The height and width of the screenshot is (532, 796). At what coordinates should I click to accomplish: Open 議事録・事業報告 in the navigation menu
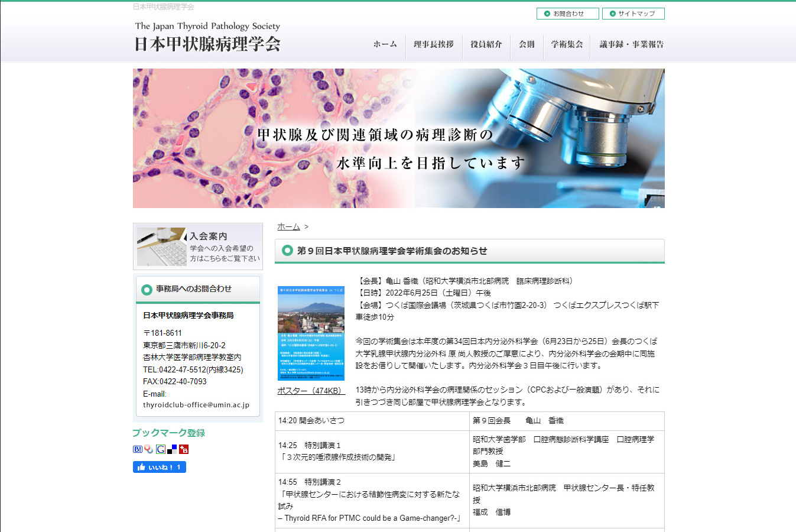click(631, 44)
